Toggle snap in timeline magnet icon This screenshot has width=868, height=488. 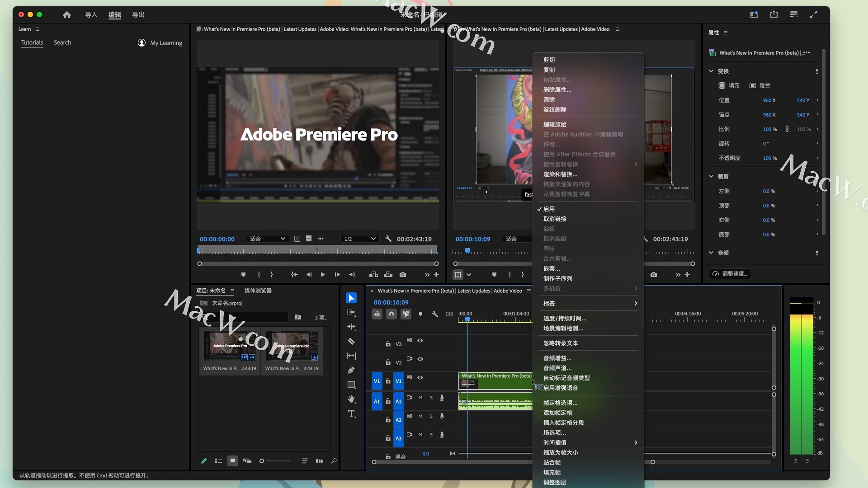click(392, 314)
